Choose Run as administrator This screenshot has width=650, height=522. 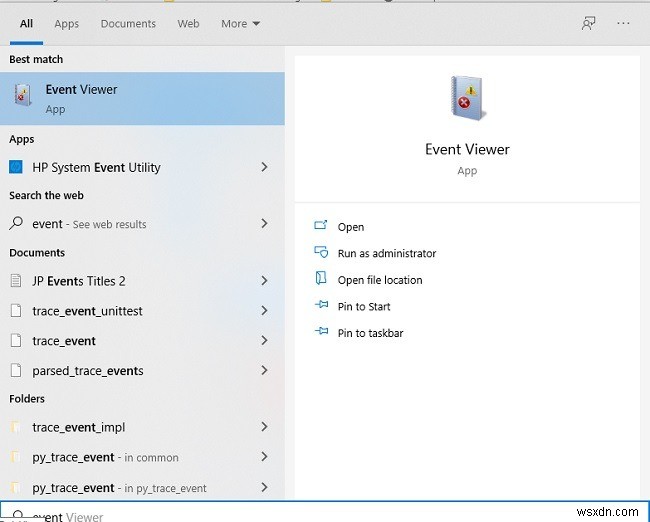(x=387, y=253)
